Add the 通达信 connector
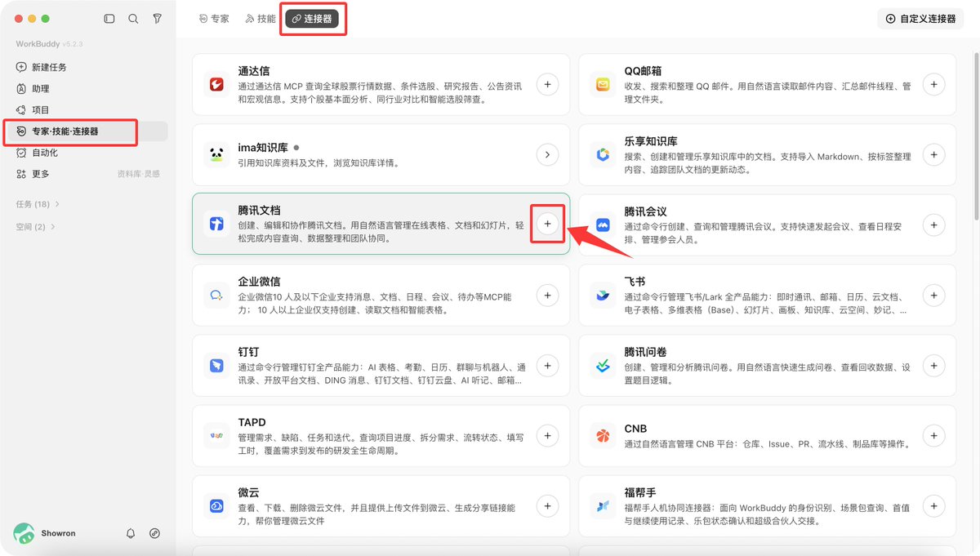This screenshot has width=980, height=556. pyautogui.click(x=547, y=83)
